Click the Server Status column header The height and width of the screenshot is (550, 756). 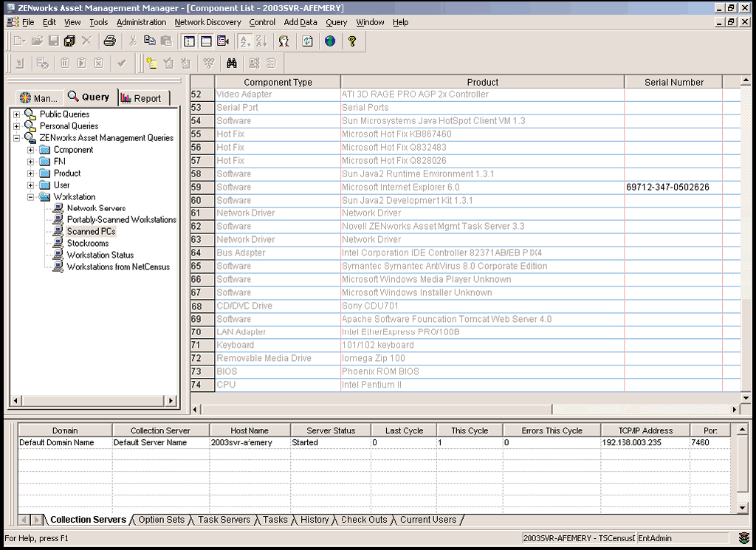[x=331, y=430]
